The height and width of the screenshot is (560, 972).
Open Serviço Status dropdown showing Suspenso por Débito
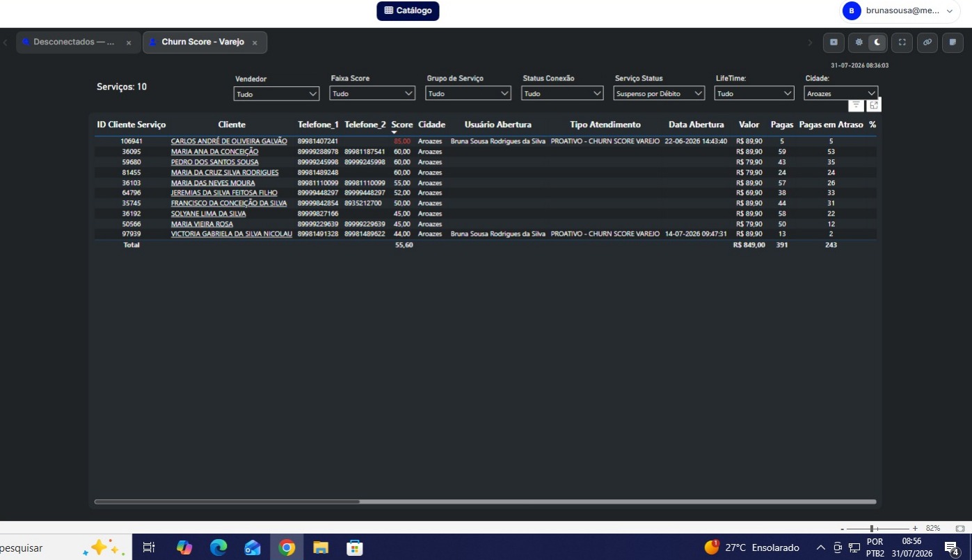point(659,93)
